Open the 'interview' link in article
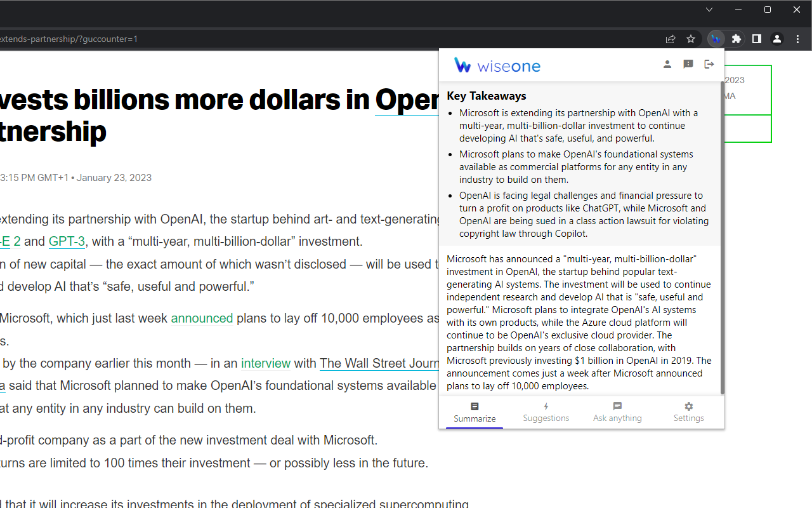The height and width of the screenshot is (508, 812). point(266,363)
